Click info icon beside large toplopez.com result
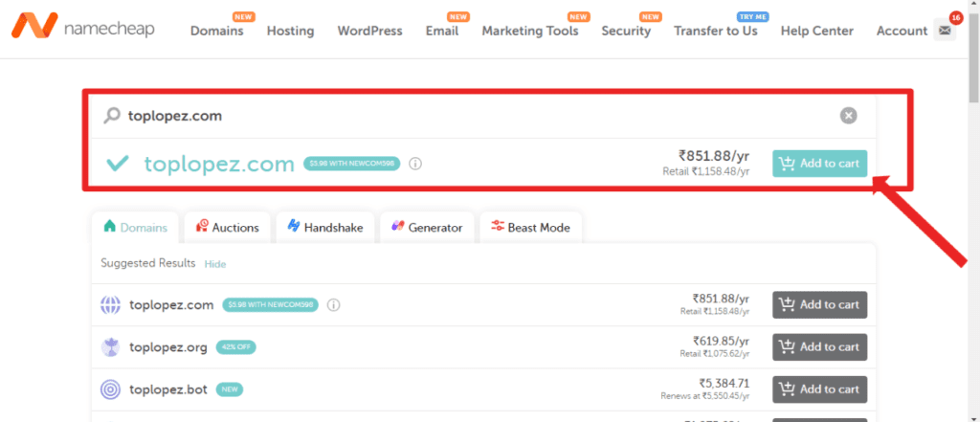 [415, 164]
